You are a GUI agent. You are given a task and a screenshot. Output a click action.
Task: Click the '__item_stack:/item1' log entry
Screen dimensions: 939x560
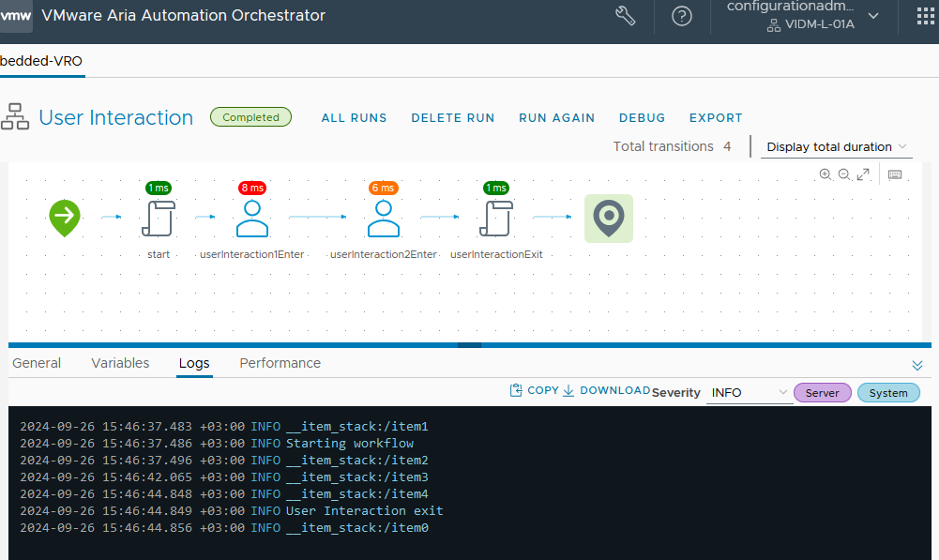click(356, 427)
